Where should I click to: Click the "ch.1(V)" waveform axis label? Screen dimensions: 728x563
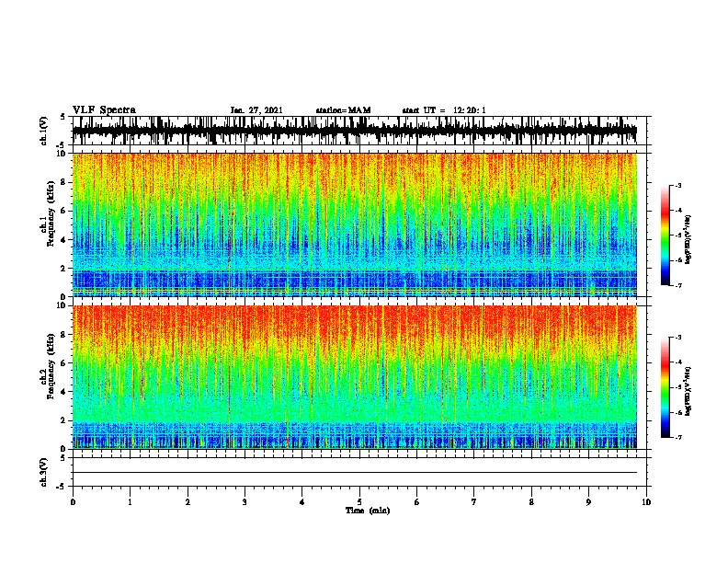[44, 131]
